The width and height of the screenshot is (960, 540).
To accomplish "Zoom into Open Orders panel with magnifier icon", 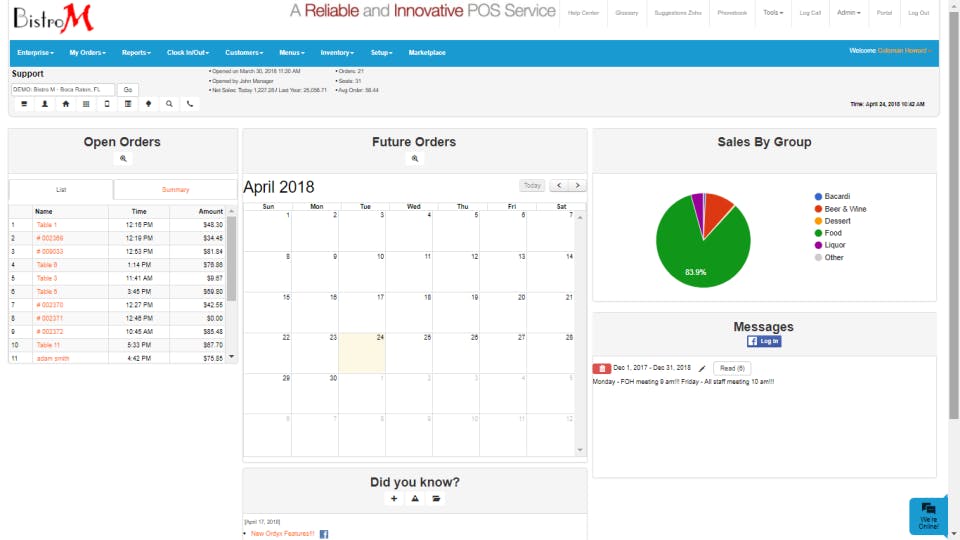I will pos(123,159).
